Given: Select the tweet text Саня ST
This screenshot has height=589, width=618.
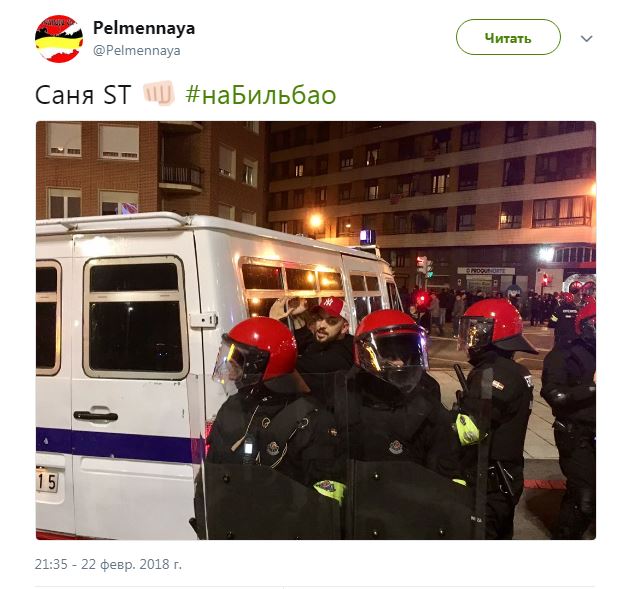Looking at the screenshot, I should point(83,95).
